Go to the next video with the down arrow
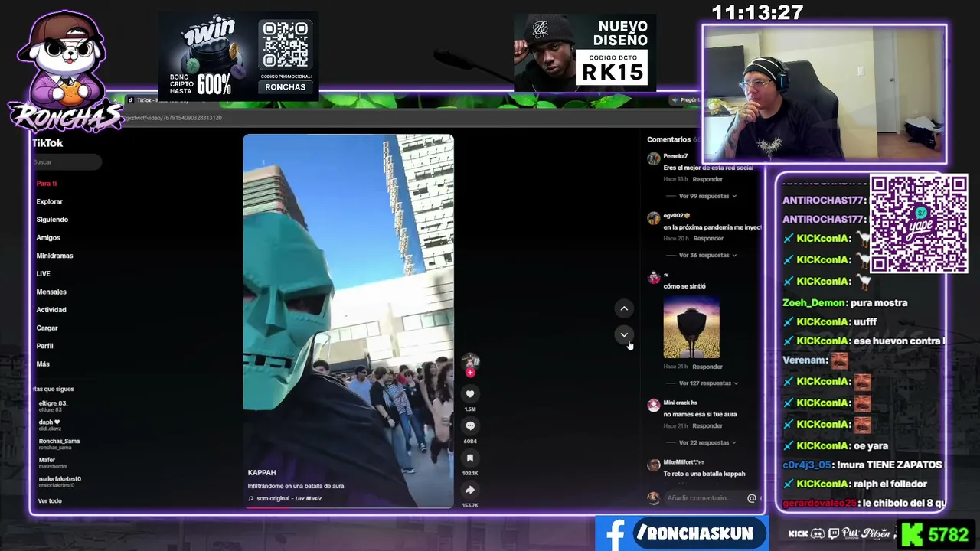The height and width of the screenshot is (551, 980). pyautogui.click(x=624, y=334)
